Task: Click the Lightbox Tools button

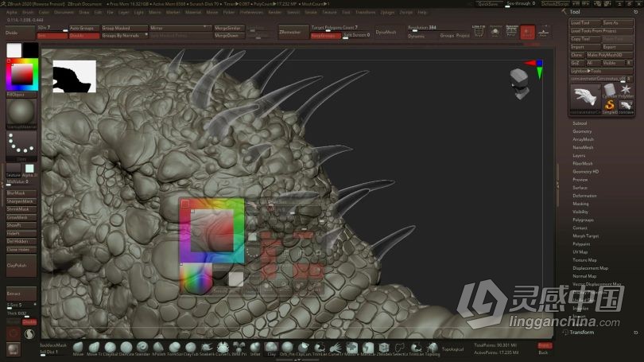Action: coord(602,71)
